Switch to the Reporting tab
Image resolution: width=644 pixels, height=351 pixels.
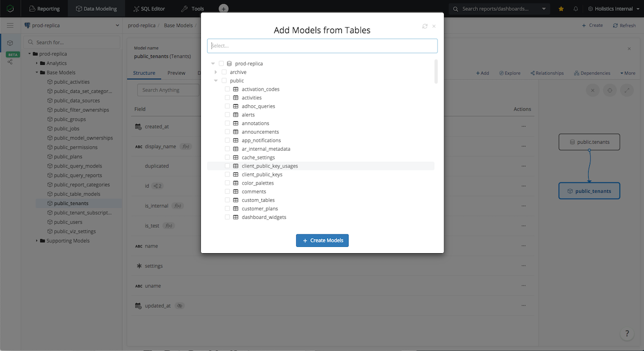click(44, 9)
